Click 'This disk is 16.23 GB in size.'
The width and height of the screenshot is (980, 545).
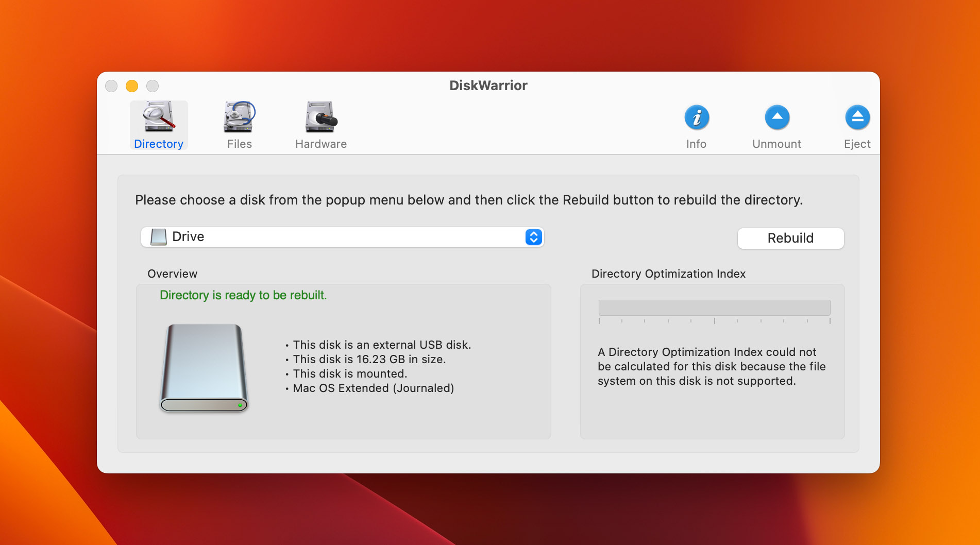pos(369,359)
